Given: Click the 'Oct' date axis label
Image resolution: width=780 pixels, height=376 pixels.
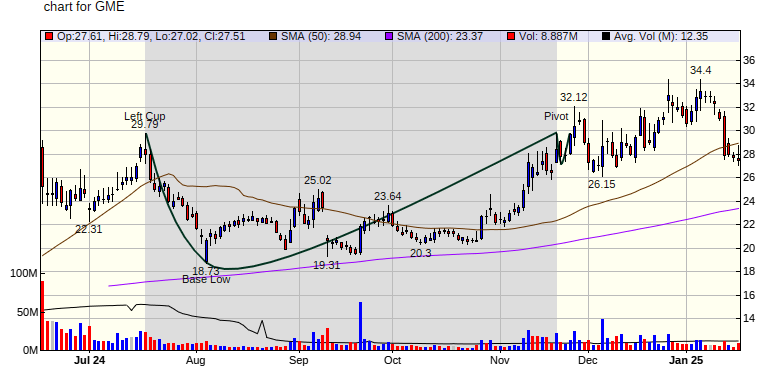Looking at the screenshot, I should [x=392, y=360].
